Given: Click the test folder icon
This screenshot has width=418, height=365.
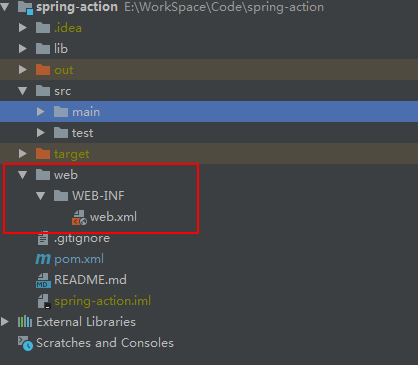Looking at the screenshot, I should click(x=61, y=133).
